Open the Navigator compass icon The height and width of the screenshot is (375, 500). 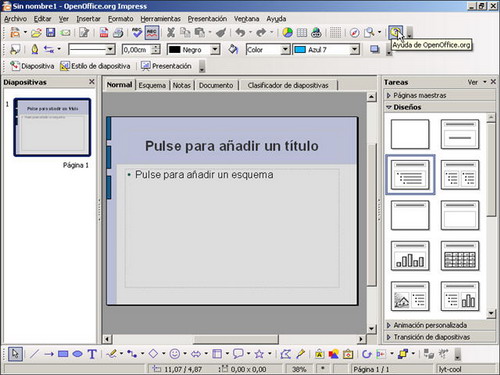pos(355,32)
